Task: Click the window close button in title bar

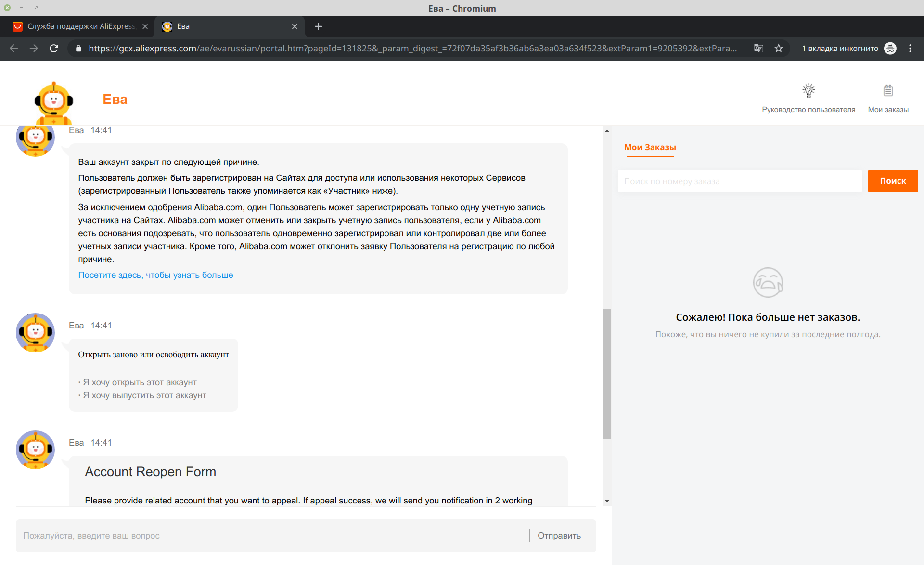Action: [x=7, y=8]
